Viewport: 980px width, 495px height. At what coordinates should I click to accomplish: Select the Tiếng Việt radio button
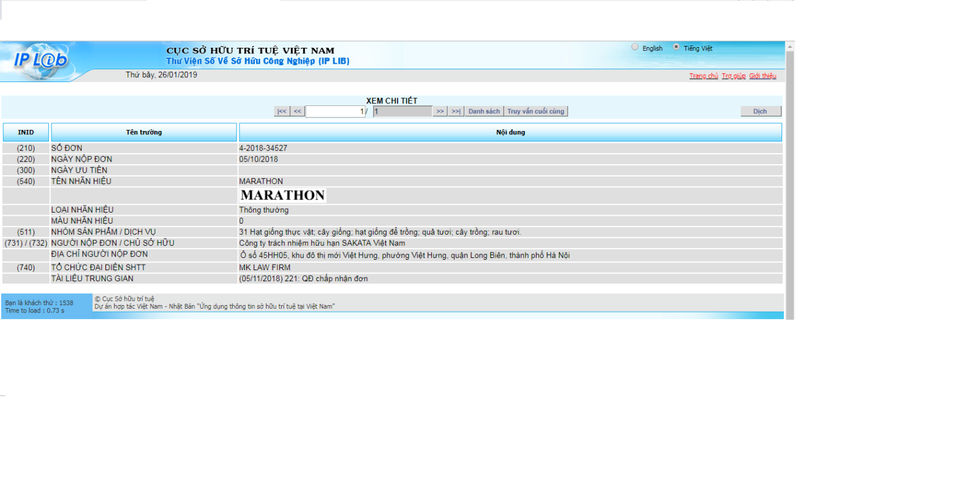[676, 47]
